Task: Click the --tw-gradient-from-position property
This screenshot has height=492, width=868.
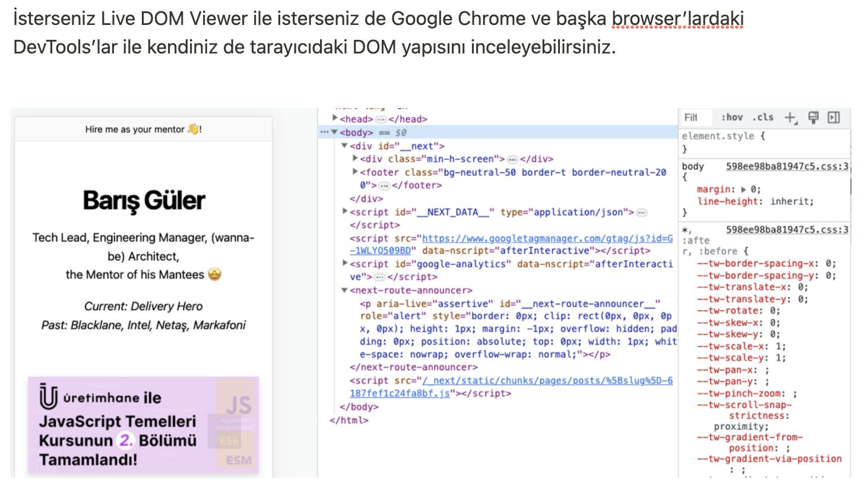Action: (x=750, y=443)
